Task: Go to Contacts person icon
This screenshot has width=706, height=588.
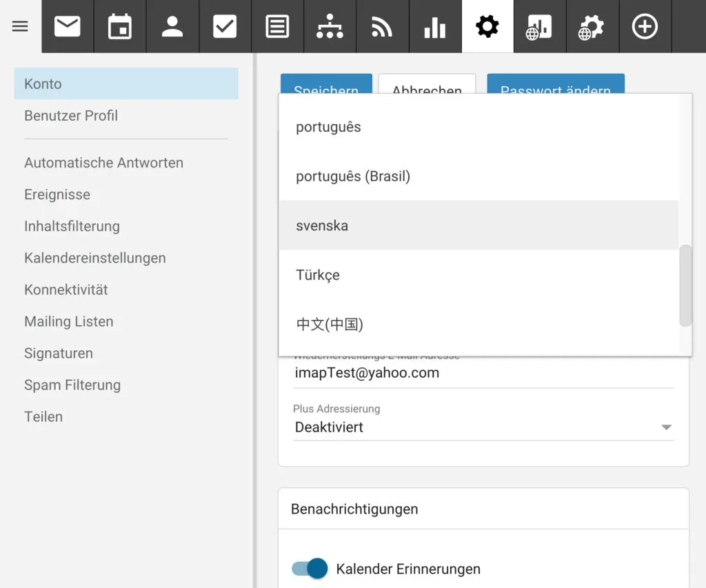Action: 172,27
